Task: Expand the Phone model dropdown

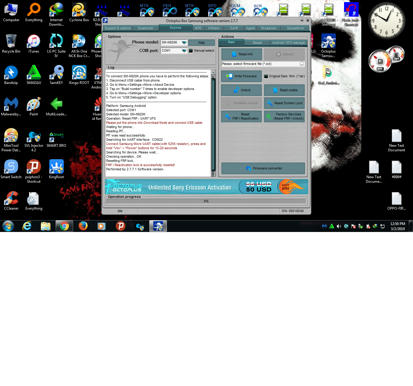Action: 184,43
